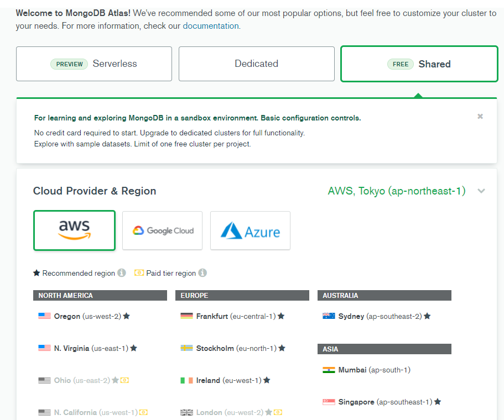
Task: Click the paid tier icon beside London
Action: pyautogui.click(x=278, y=412)
